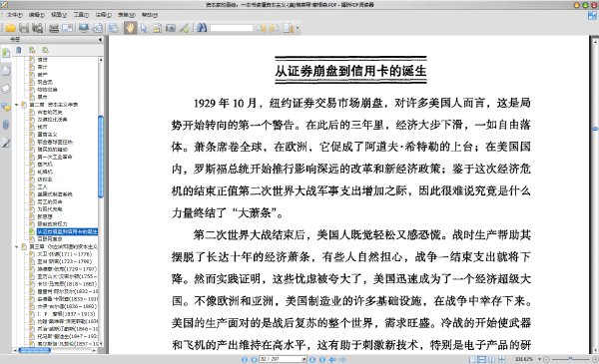Click the next page button in status bar
The image size is (599, 364).
click(312, 359)
